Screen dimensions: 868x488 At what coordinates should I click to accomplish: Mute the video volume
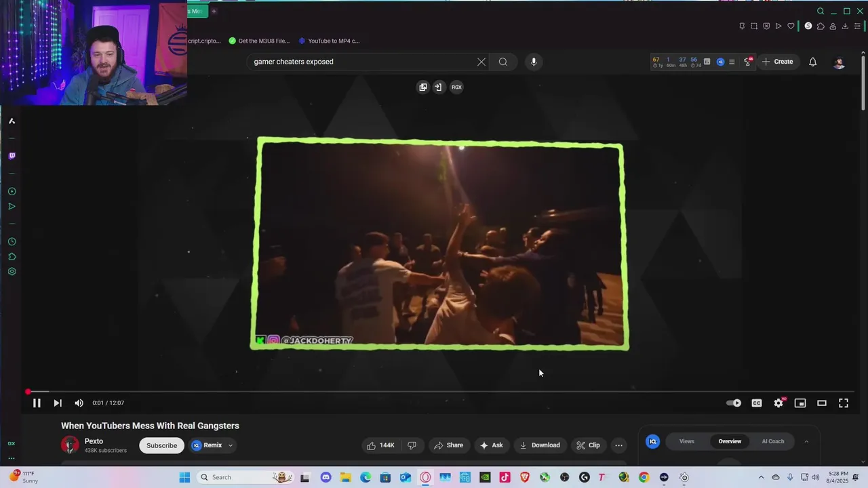point(79,403)
